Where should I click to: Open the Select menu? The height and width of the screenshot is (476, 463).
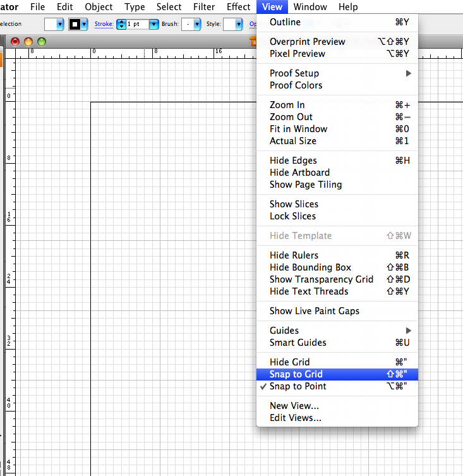coord(169,7)
